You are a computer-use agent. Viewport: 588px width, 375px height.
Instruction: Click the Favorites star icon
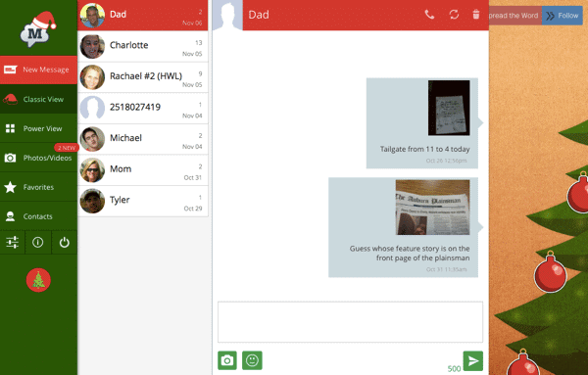pos(10,187)
